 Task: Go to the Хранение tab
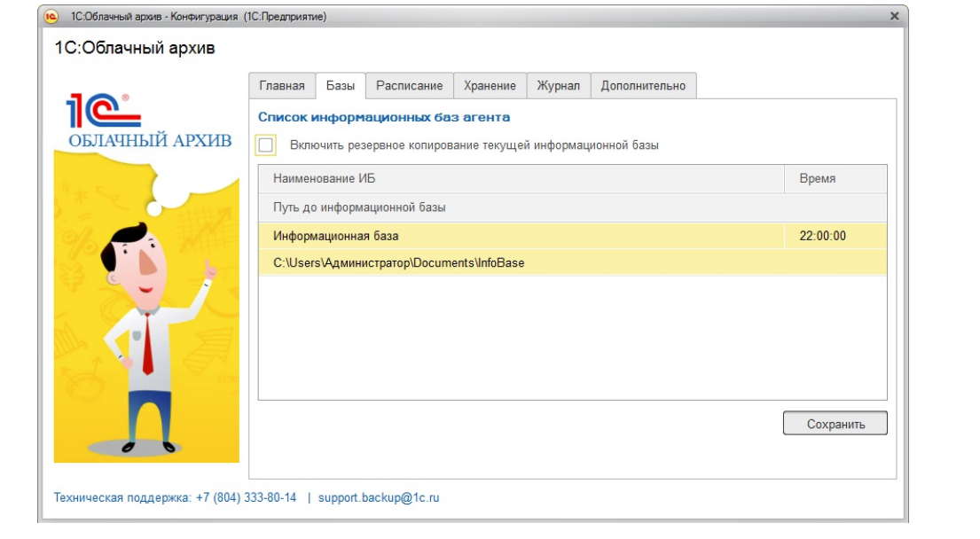click(490, 86)
